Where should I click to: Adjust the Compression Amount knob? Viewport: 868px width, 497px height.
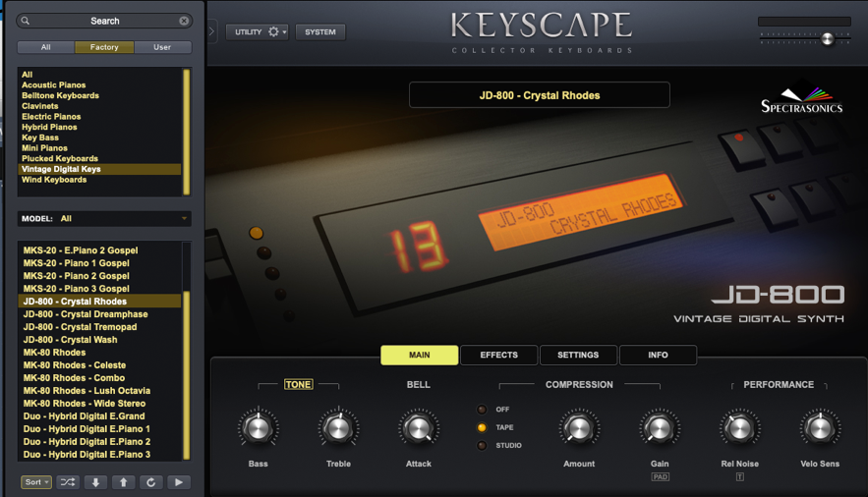[x=579, y=428]
